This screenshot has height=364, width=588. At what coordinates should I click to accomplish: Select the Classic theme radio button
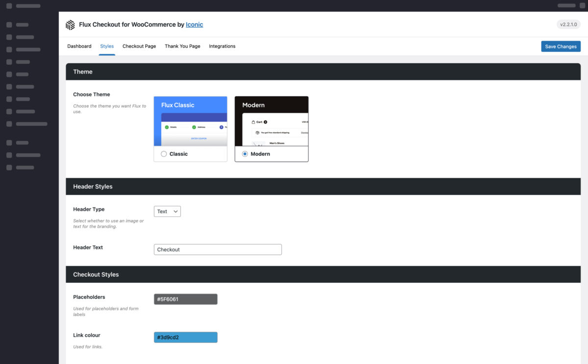[164, 154]
